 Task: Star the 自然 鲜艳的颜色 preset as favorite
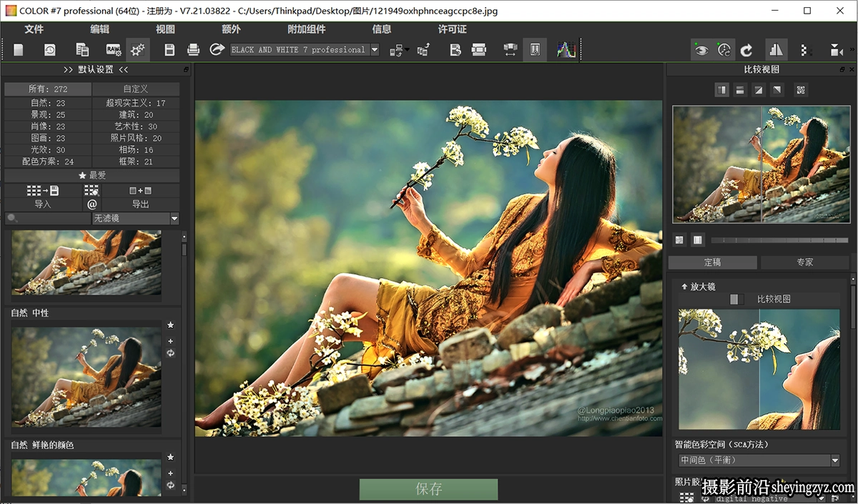coord(170,458)
